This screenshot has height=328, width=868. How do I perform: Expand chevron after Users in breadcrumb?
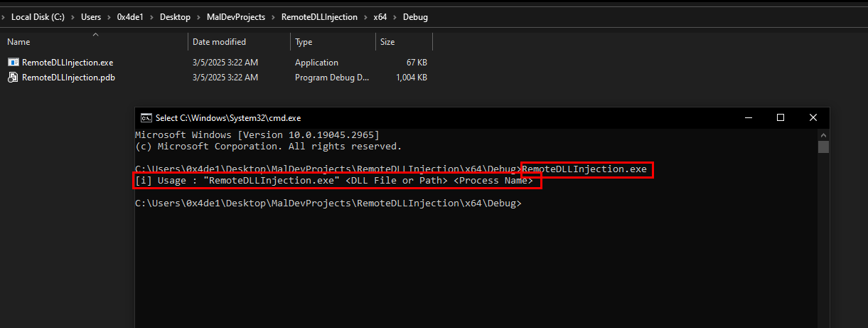109,17
